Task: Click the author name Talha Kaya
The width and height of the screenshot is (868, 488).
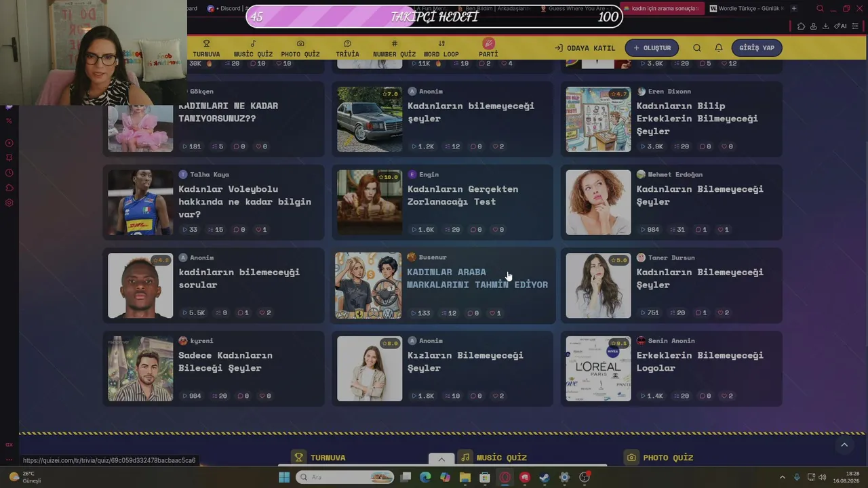Action: tap(210, 175)
